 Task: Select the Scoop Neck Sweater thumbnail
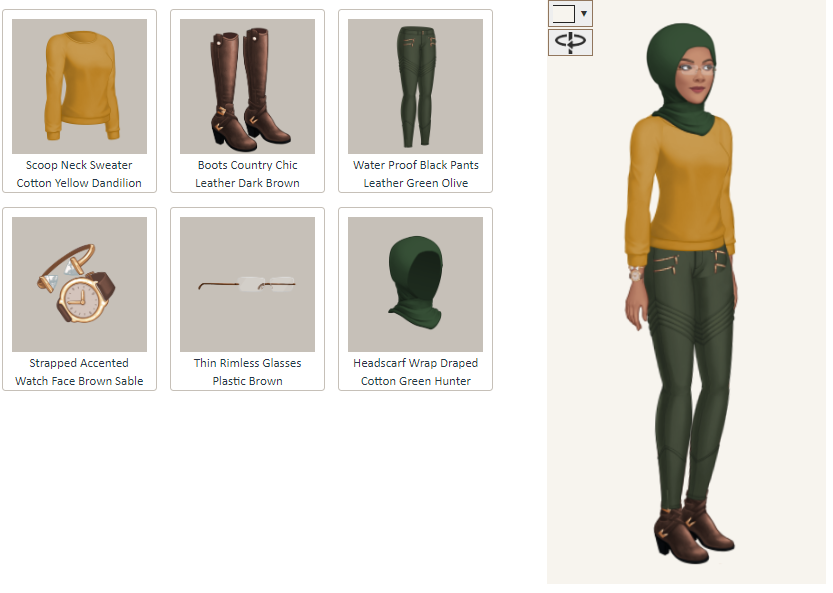pos(80,87)
